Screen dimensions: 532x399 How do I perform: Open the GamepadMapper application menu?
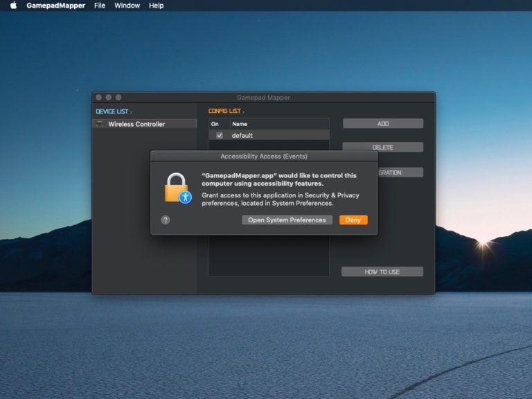point(55,6)
